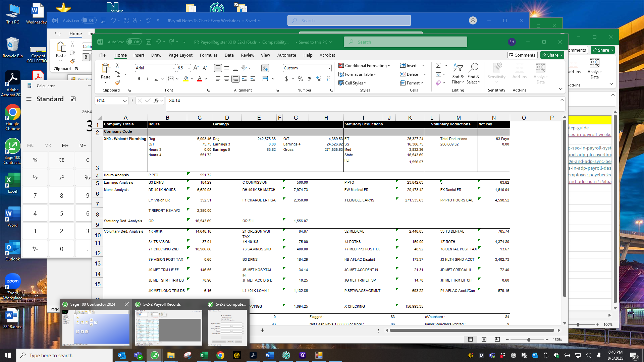Toggle calculator Keep on top button
Image resolution: width=644 pixels, height=362 pixels.
pyautogui.click(x=73, y=99)
